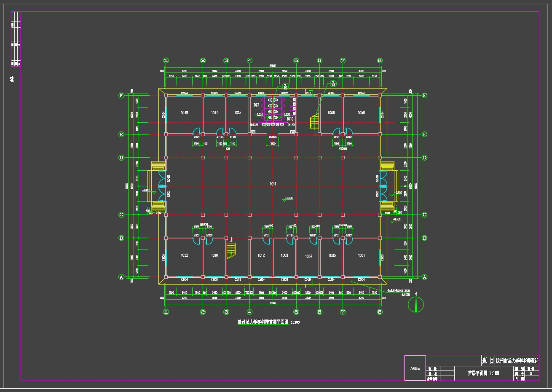Select the room 1049 label
Screen dimensions: 552x392
(184, 113)
